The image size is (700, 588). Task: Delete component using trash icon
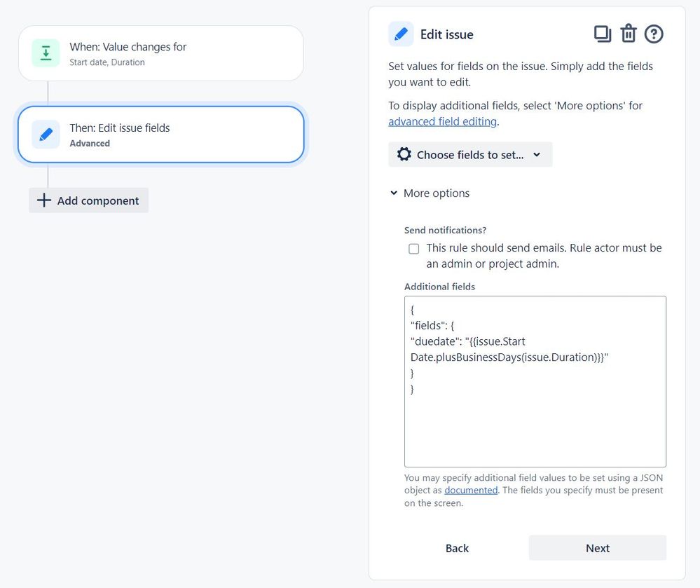pyautogui.click(x=629, y=34)
